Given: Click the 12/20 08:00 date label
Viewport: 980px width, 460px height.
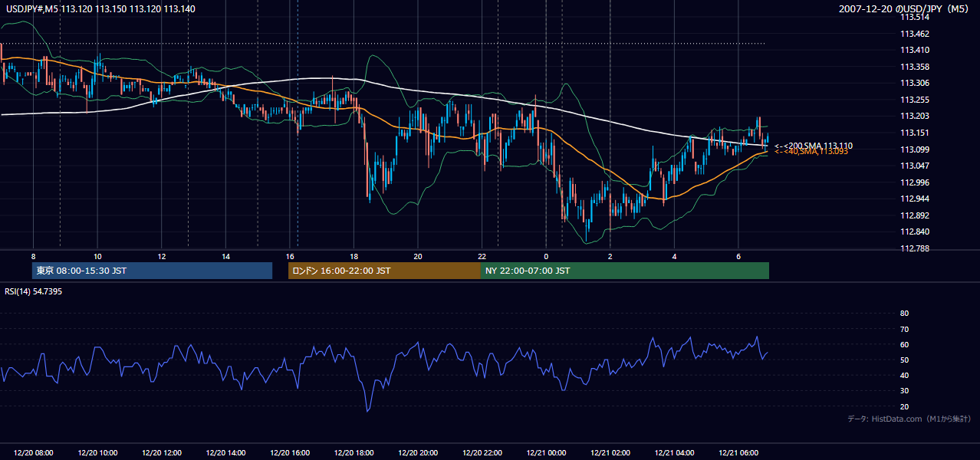Looking at the screenshot, I should [34, 453].
